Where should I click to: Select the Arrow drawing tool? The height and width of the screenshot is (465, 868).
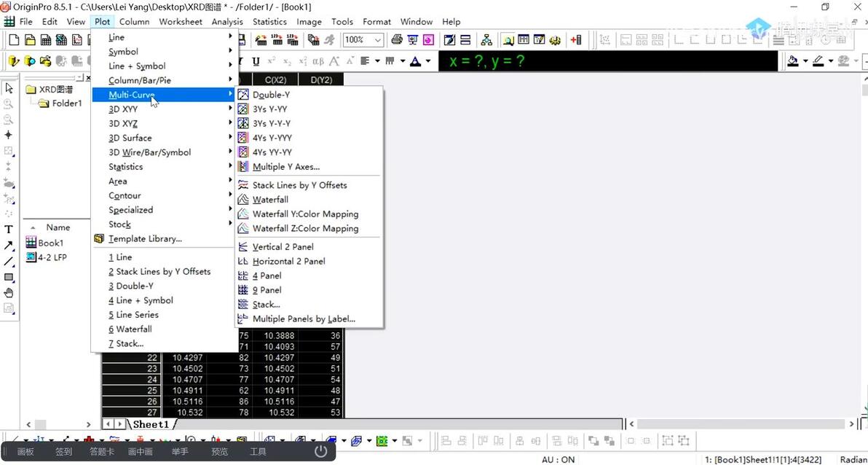[9, 245]
